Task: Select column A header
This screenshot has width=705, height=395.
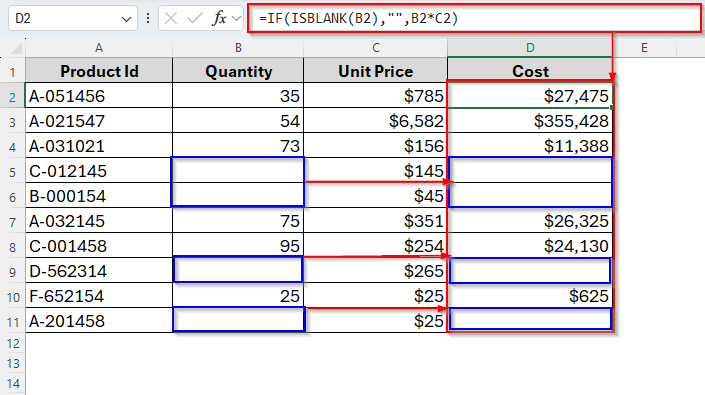Action: [x=99, y=48]
